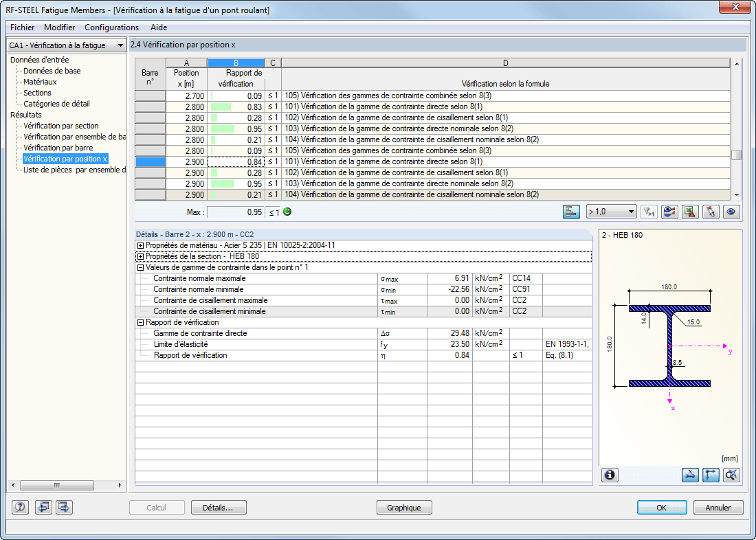Collapse the Rapport de vérification group
The height and width of the screenshot is (540, 756).
tap(140, 322)
